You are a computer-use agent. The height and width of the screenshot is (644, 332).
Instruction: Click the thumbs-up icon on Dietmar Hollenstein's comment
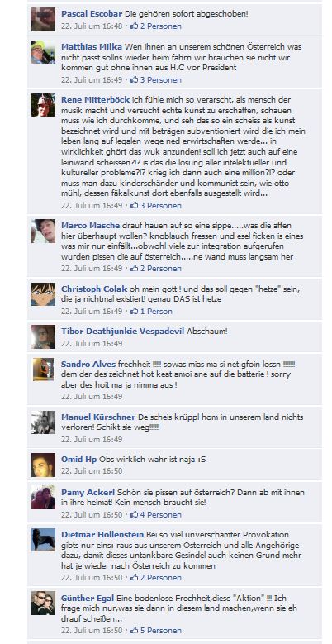(x=134, y=578)
